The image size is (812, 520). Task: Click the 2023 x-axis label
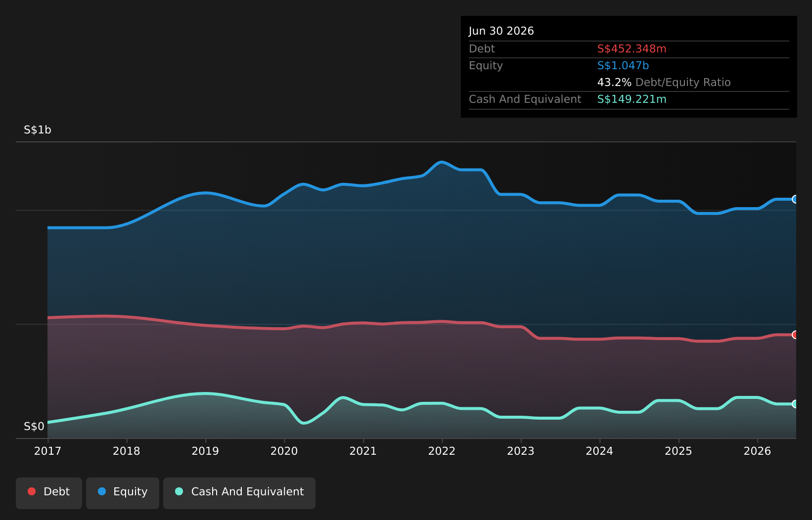tap(521, 451)
